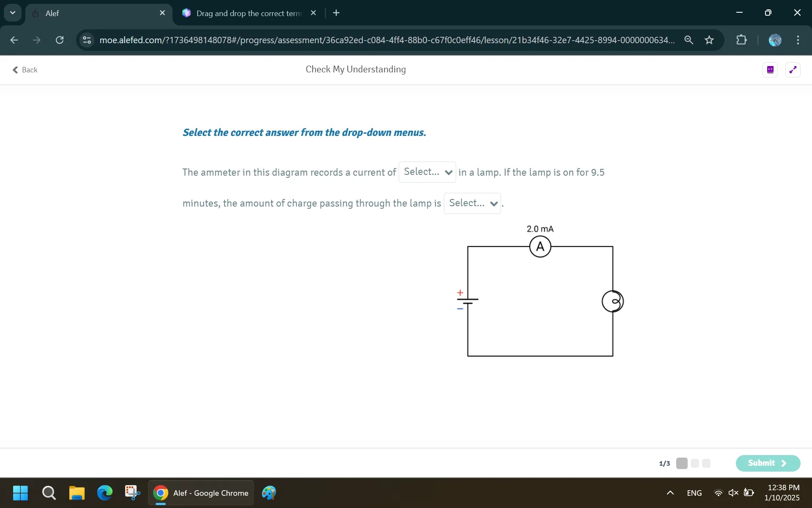812x508 pixels.
Task: Click the second progress square near 1/3
Action: [694, 463]
